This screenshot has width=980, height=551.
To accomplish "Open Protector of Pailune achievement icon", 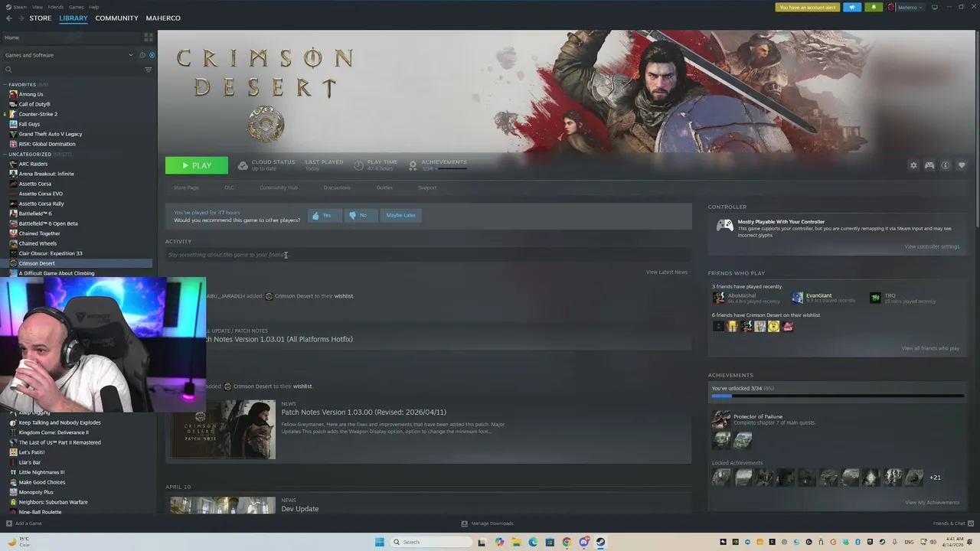I will point(720,419).
